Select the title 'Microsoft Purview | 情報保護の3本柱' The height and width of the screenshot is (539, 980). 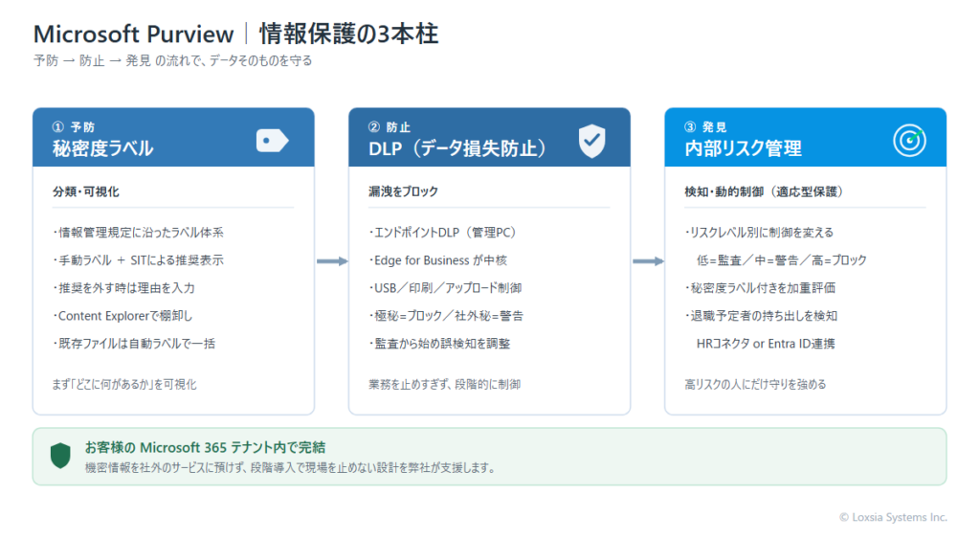[235, 34]
